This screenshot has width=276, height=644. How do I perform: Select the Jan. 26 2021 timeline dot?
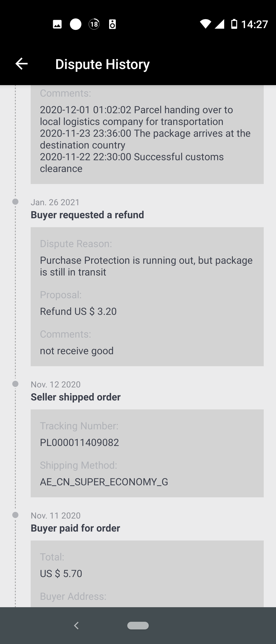click(15, 202)
